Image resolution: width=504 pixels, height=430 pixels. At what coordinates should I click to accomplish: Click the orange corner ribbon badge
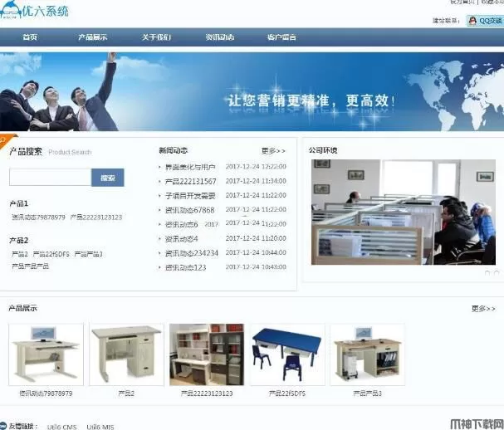pyautogui.click(x=7, y=140)
